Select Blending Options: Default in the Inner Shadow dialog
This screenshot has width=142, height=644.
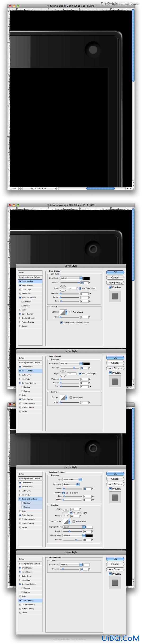tap(30, 362)
